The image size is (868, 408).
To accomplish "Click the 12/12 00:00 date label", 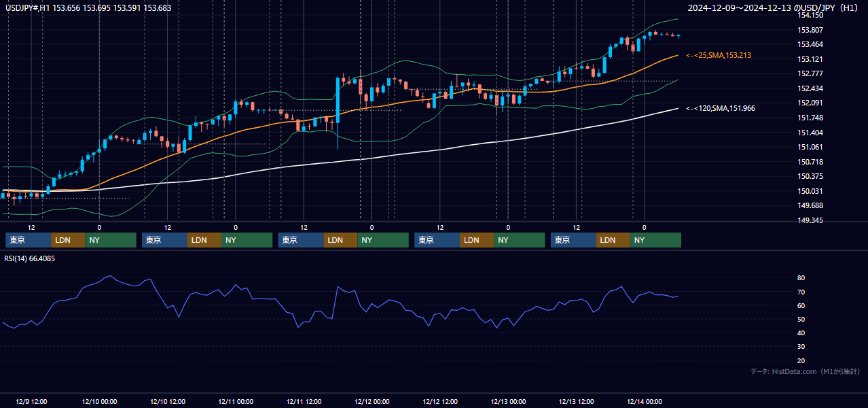I will pyautogui.click(x=372, y=402).
